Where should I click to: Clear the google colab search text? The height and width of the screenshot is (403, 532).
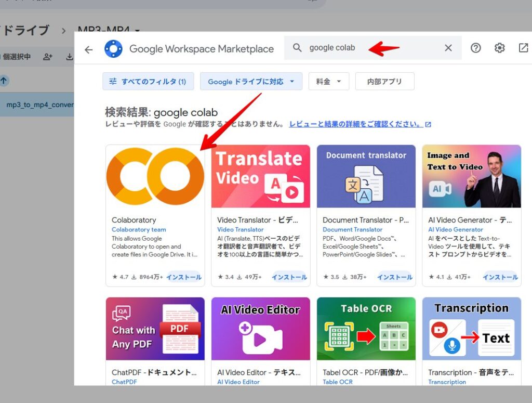[448, 48]
